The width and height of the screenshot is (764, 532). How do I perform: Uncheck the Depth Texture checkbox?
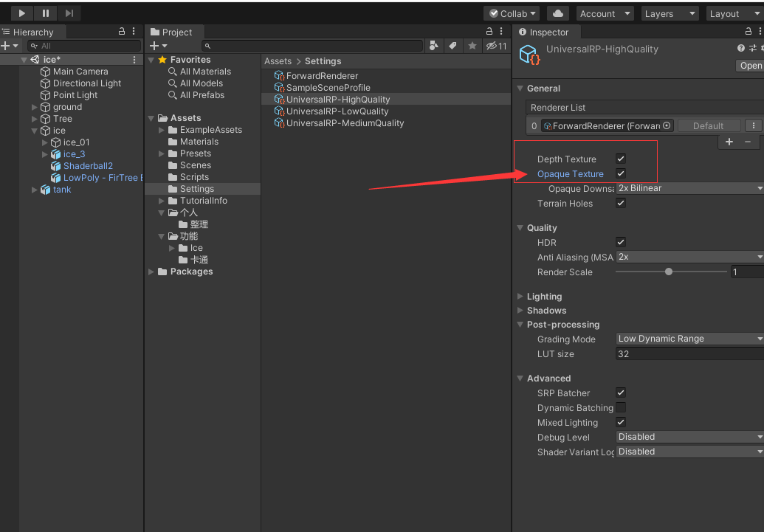click(x=621, y=159)
